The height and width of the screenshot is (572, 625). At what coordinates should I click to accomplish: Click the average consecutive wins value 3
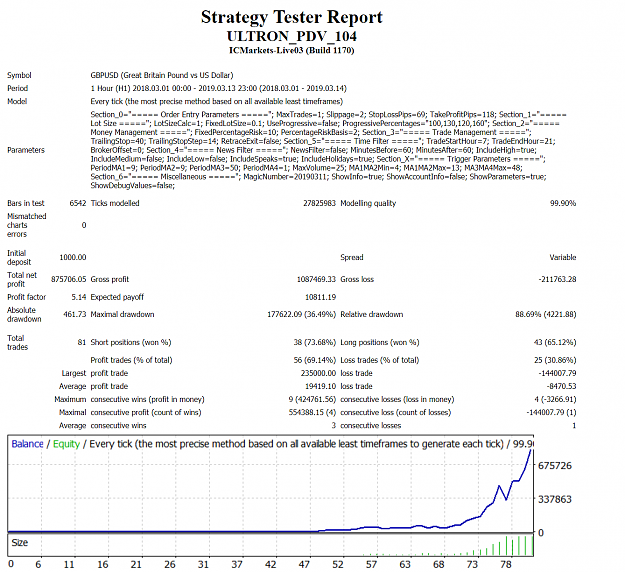pyautogui.click(x=334, y=426)
